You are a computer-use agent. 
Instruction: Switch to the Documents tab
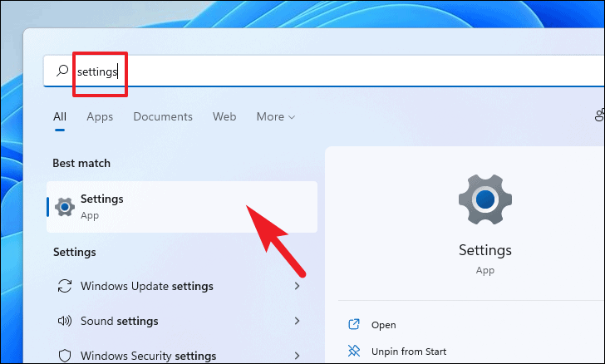[x=163, y=116]
